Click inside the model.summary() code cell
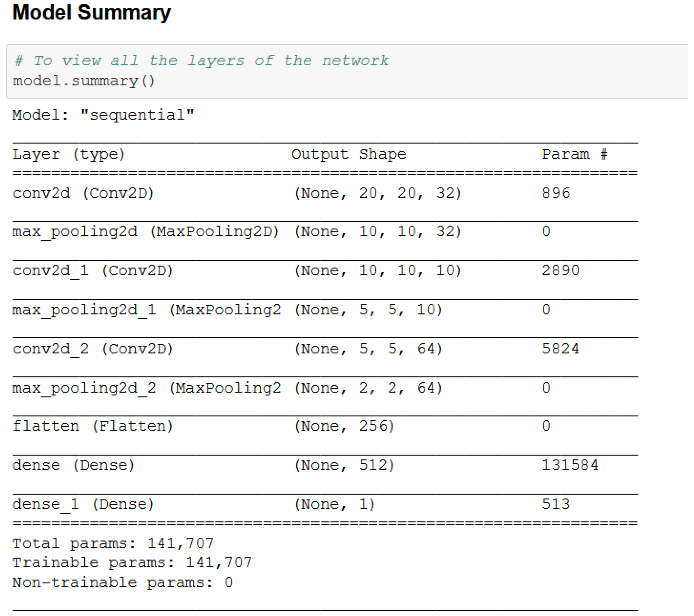 (84, 81)
